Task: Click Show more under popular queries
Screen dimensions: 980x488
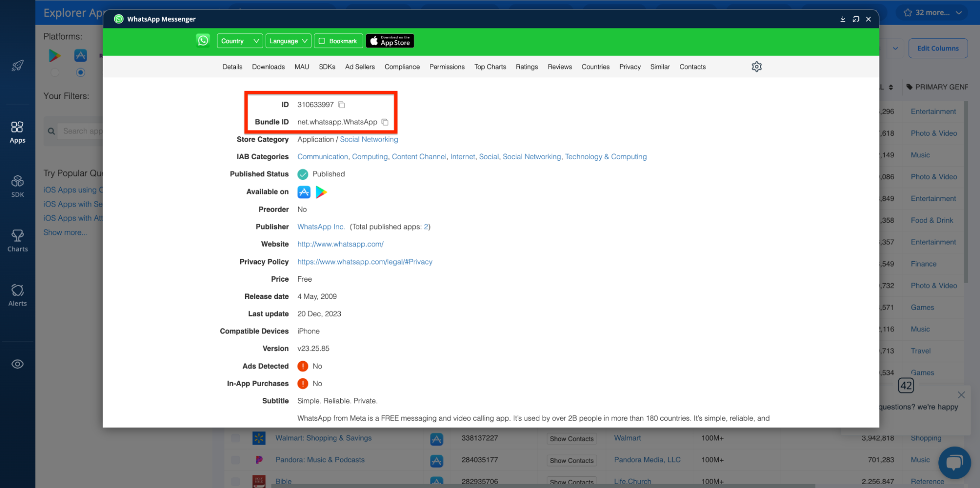Action: point(65,232)
